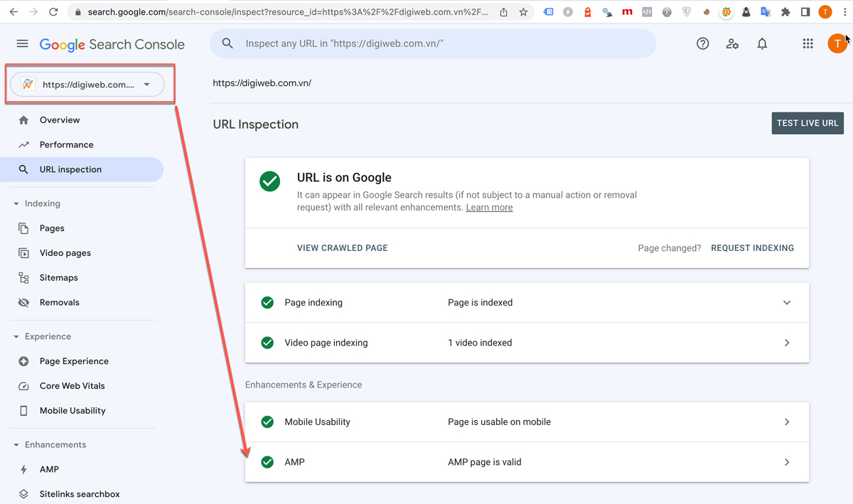Click the green check next to URL is on Google
The height and width of the screenshot is (504, 853).
coord(270,181)
